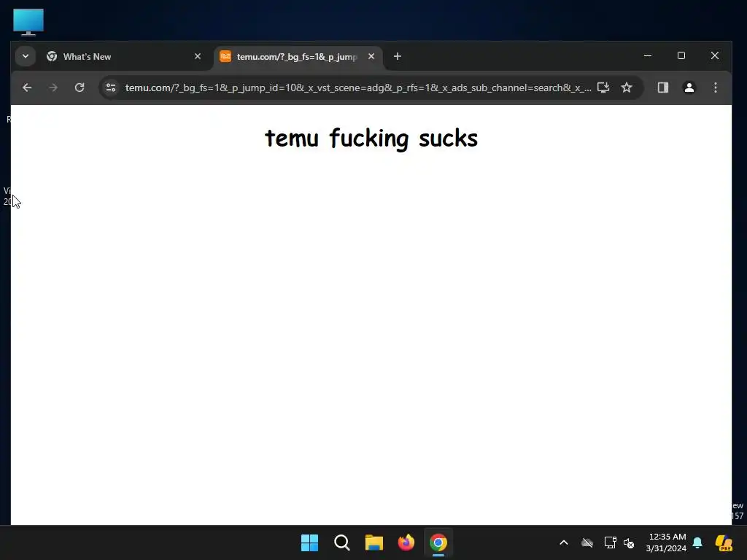Image resolution: width=747 pixels, height=560 pixels.
Task: Open network status tray icon
Action: click(610, 542)
